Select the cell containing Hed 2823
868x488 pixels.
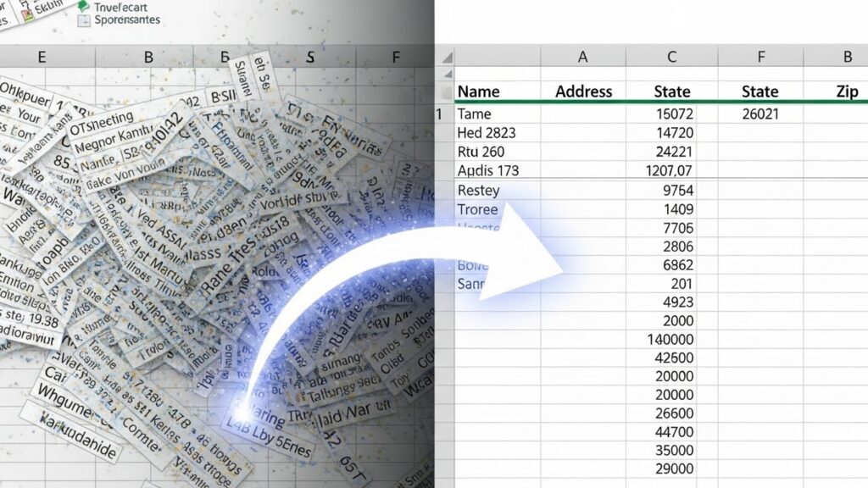coord(487,133)
